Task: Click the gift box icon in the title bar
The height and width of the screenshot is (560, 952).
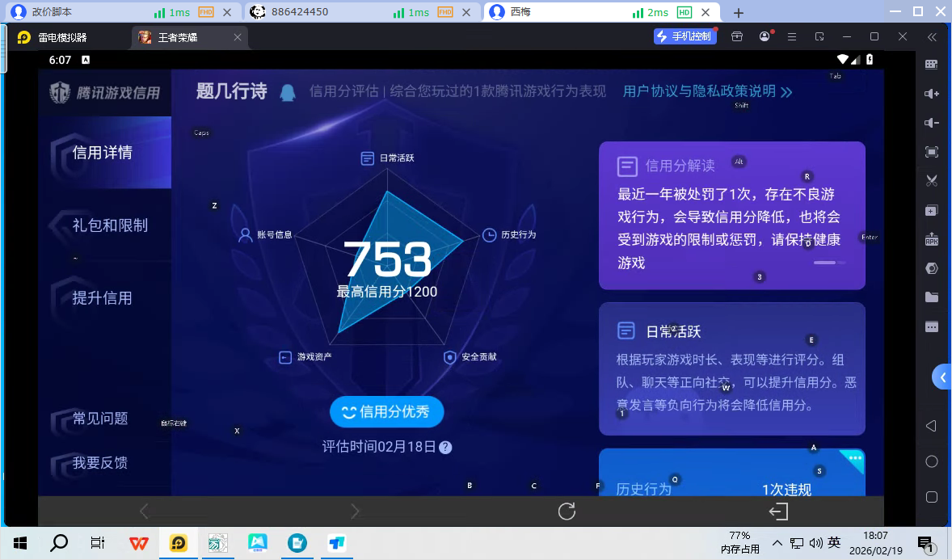Action: click(x=736, y=36)
